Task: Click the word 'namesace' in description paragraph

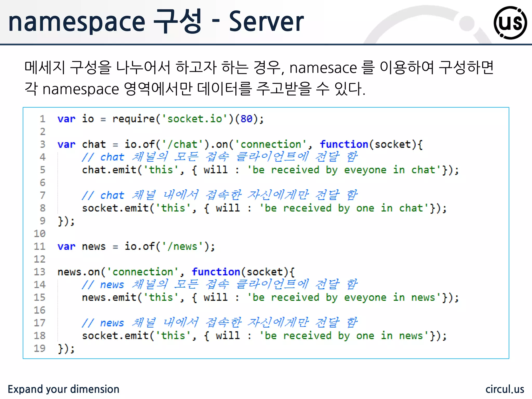Action: [323, 68]
